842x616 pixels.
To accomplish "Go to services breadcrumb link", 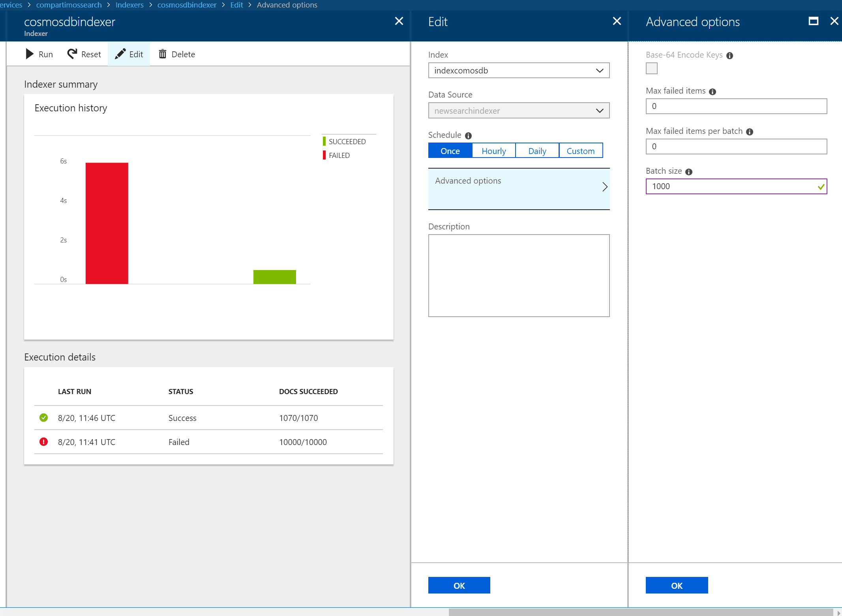I will (11, 5).
